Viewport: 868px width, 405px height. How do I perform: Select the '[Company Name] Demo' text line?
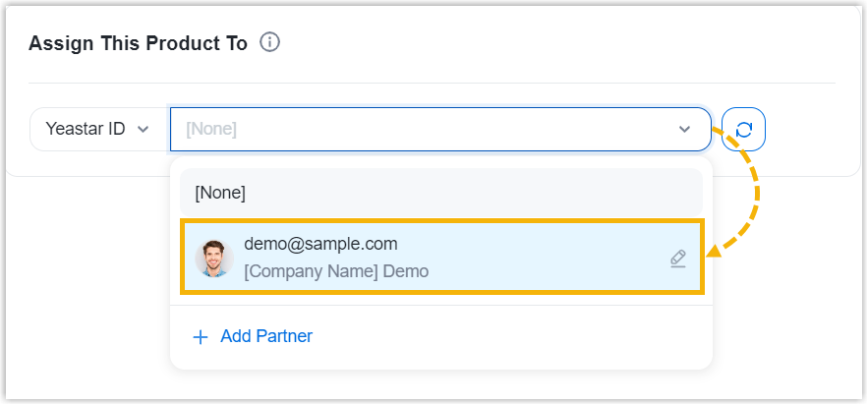pyautogui.click(x=336, y=271)
